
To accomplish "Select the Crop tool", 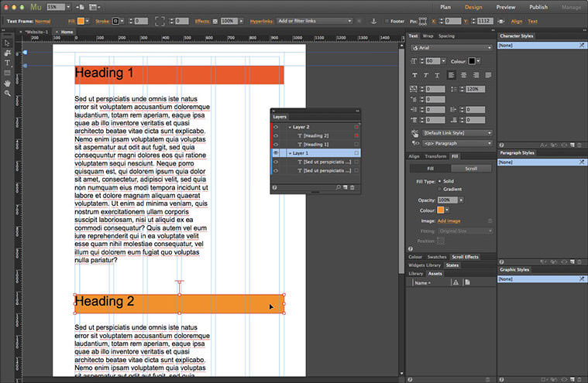I will [7, 53].
